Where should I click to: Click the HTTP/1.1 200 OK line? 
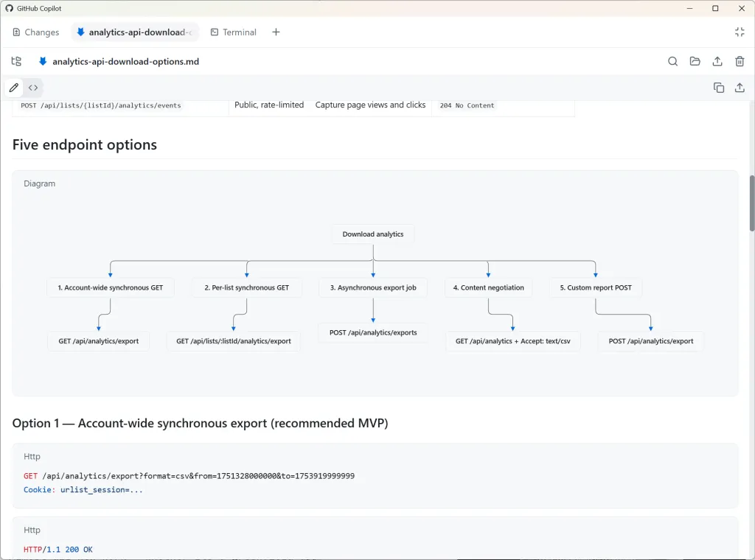[x=58, y=550]
